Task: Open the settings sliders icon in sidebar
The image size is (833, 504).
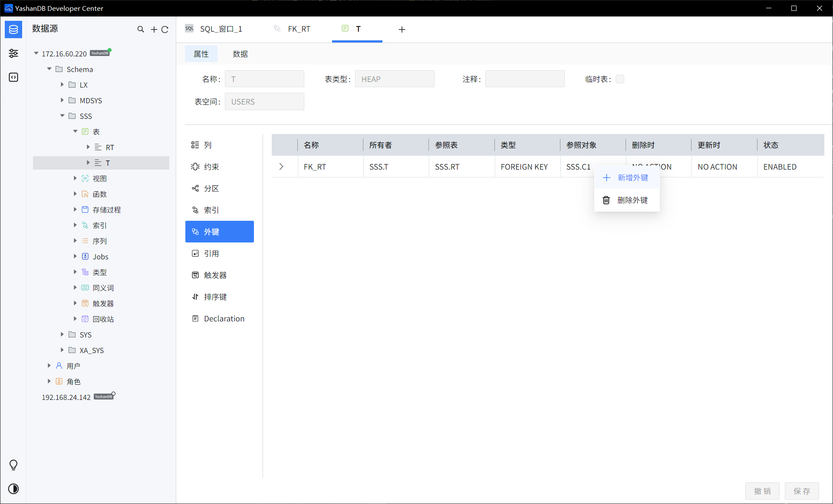Action: 13,53
